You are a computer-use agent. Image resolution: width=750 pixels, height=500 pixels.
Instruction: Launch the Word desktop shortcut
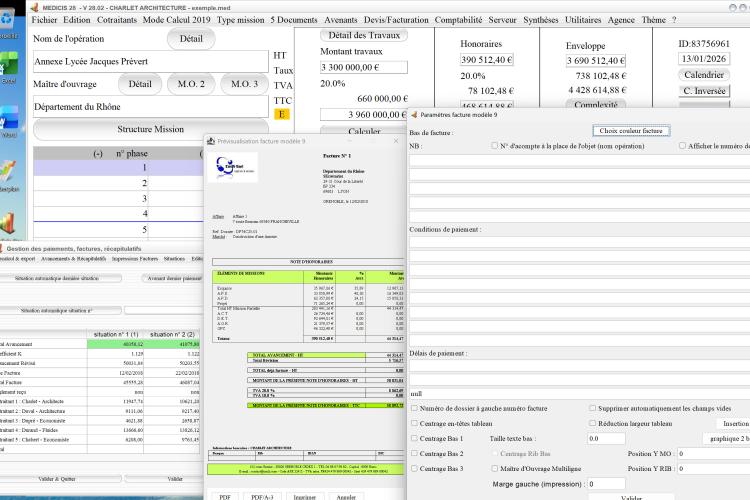click(9, 120)
